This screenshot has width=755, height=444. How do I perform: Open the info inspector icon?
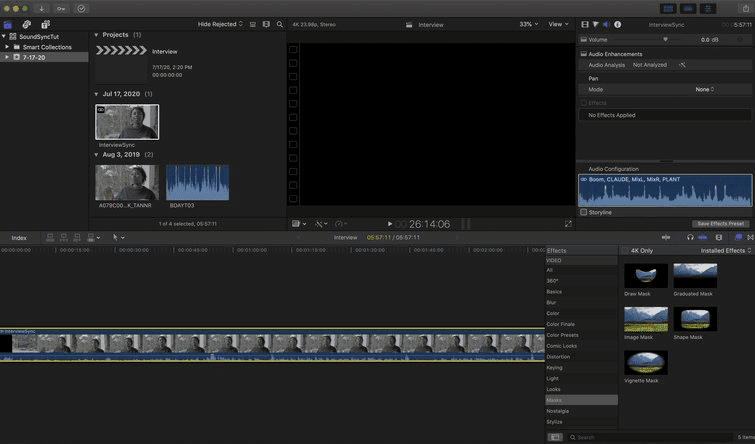[x=617, y=24]
